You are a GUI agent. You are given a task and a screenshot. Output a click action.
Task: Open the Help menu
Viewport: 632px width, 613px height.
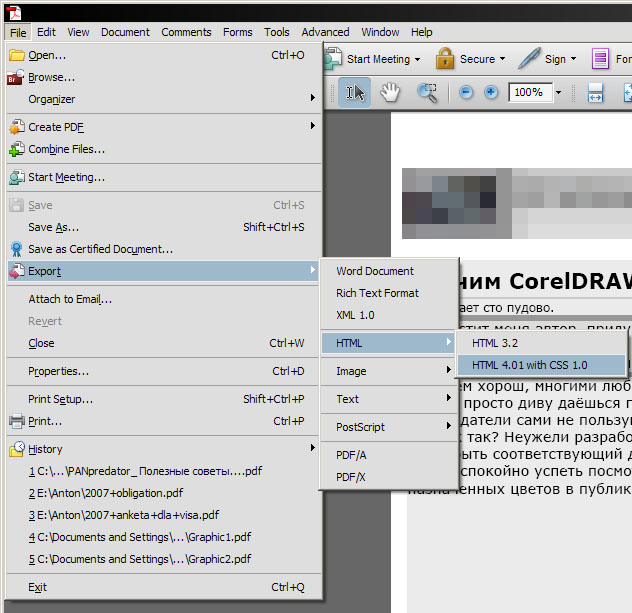422,32
